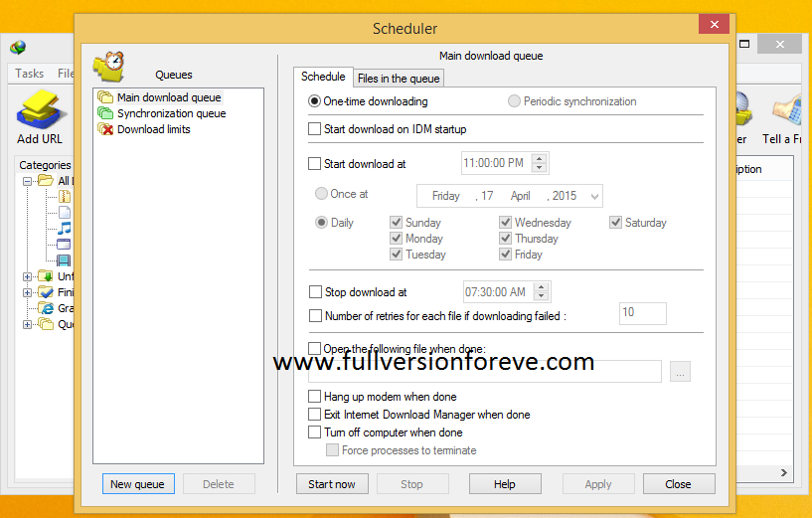Click the Apply button
Image resolution: width=812 pixels, height=518 pixels.
[598, 484]
